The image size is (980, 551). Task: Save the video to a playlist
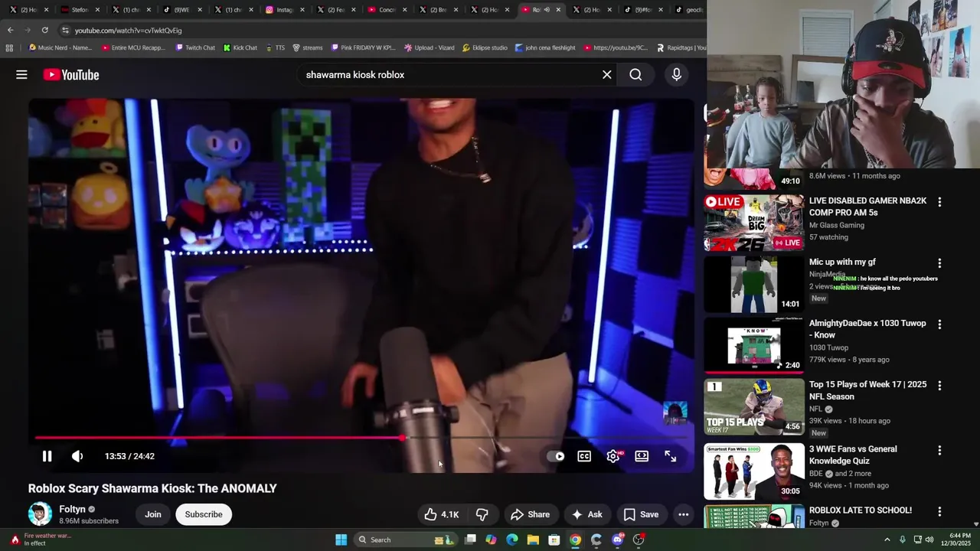click(x=641, y=514)
